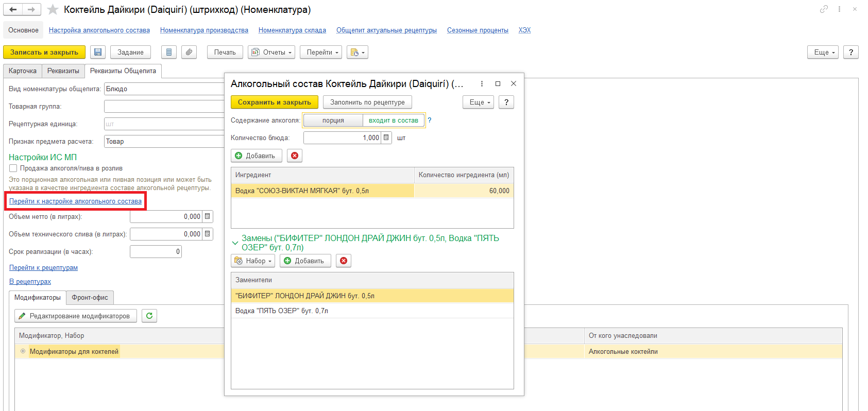This screenshot has height=411, width=868.
Task: Refresh the modifiers list with the green arrow
Action: click(149, 316)
